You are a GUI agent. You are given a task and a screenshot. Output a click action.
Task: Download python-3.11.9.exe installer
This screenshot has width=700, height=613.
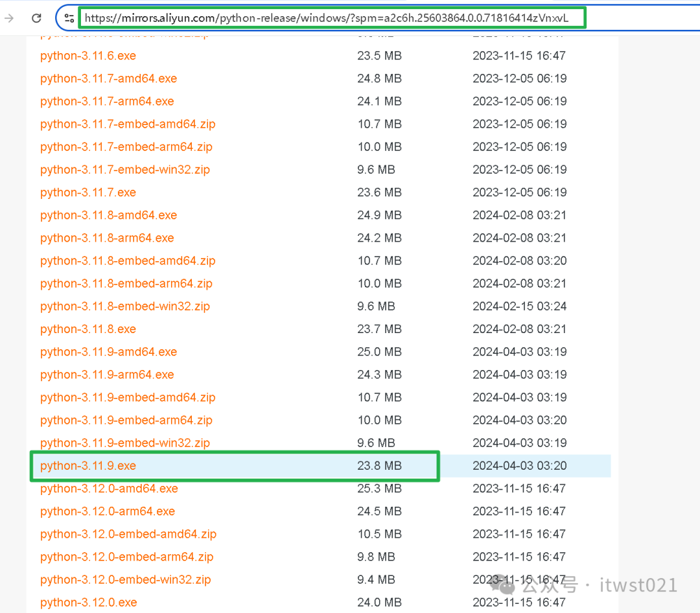point(88,466)
